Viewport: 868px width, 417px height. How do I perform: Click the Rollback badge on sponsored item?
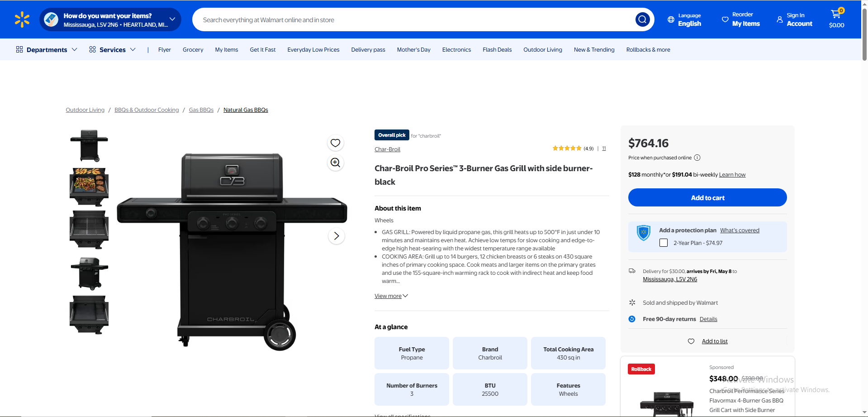tap(641, 369)
